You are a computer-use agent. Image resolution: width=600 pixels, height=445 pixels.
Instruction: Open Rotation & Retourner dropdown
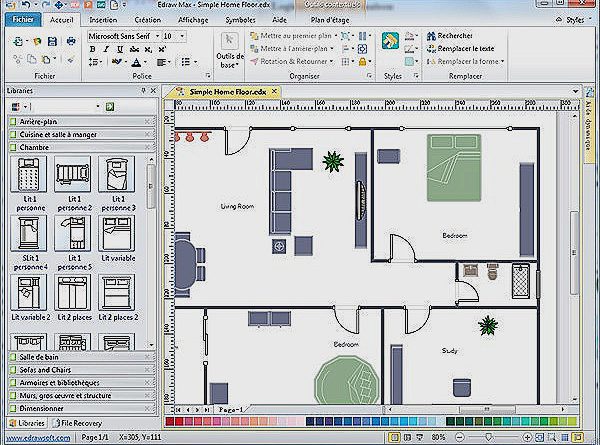click(331, 62)
